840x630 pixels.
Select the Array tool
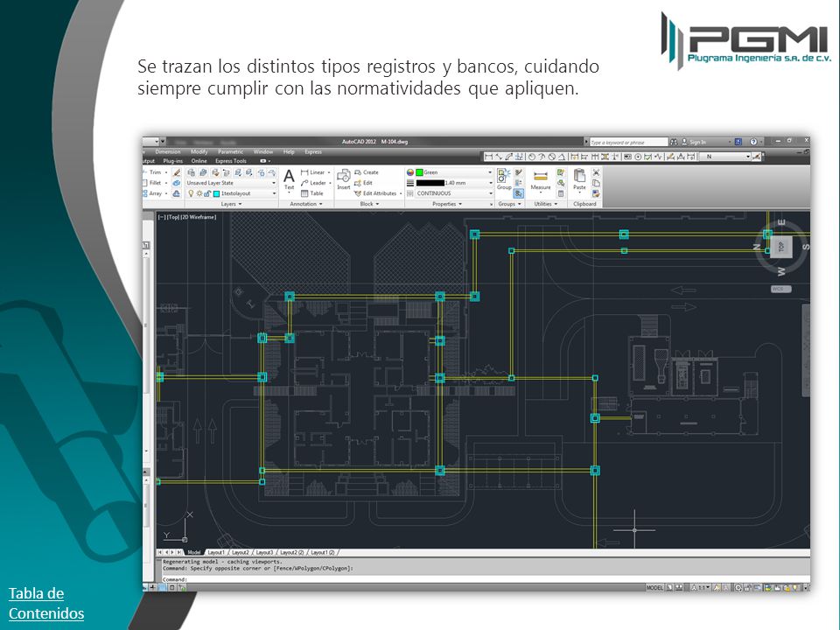click(x=154, y=193)
